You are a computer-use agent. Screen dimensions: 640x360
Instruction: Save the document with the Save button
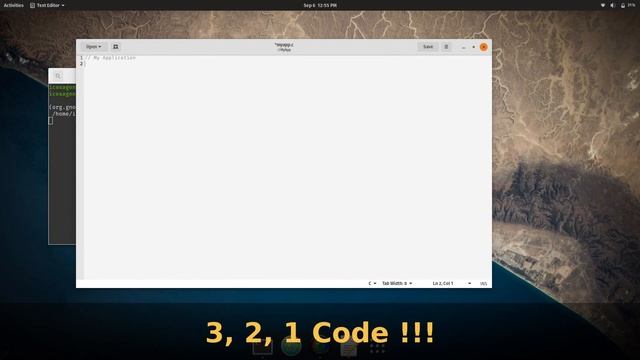[428, 47]
